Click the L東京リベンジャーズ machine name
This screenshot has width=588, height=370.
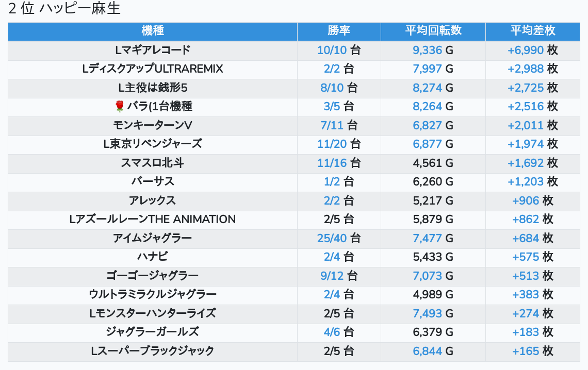tap(153, 144)
